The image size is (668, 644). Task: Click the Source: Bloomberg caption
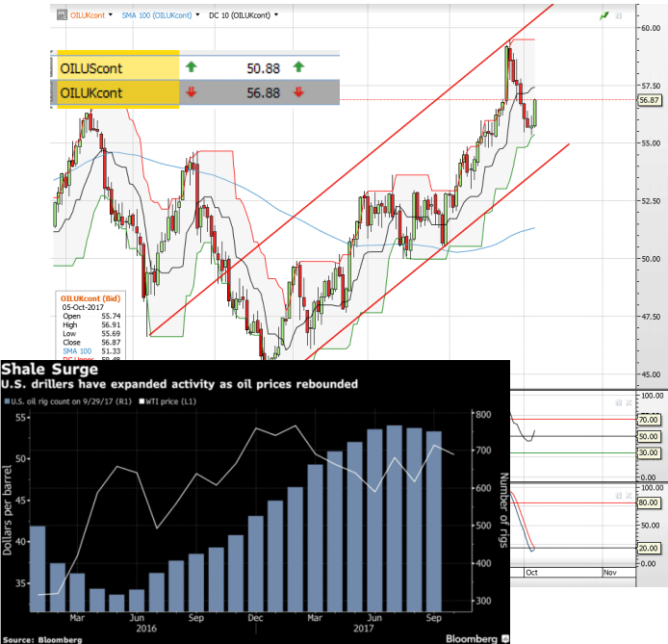41,640
